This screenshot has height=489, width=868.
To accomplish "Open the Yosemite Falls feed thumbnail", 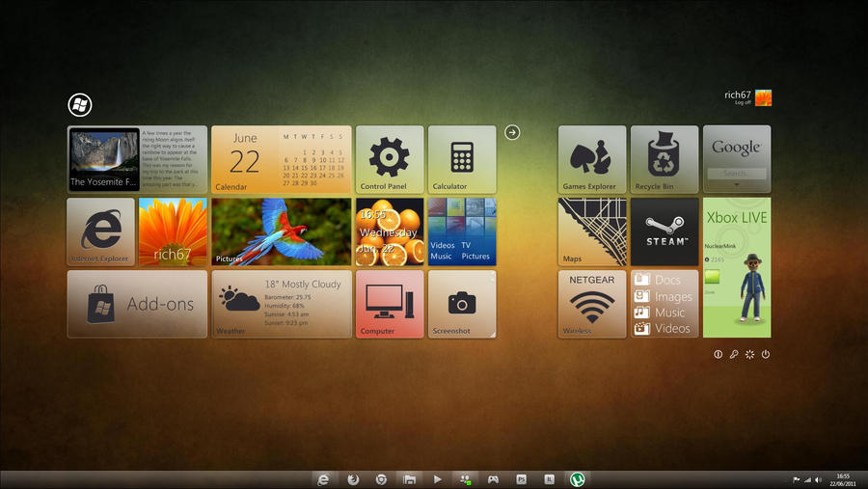I will (x=104, y=159).
